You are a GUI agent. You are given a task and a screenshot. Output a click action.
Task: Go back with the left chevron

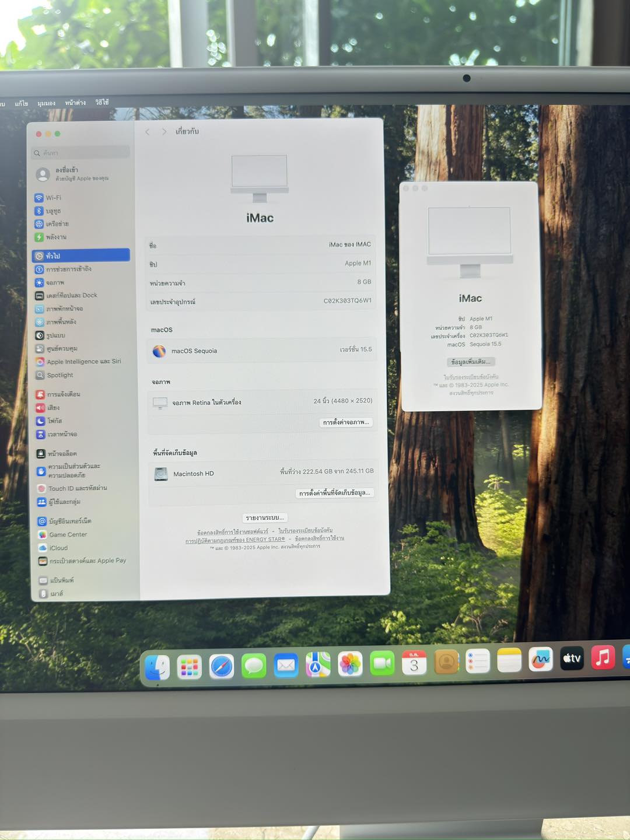click(148, 132)
